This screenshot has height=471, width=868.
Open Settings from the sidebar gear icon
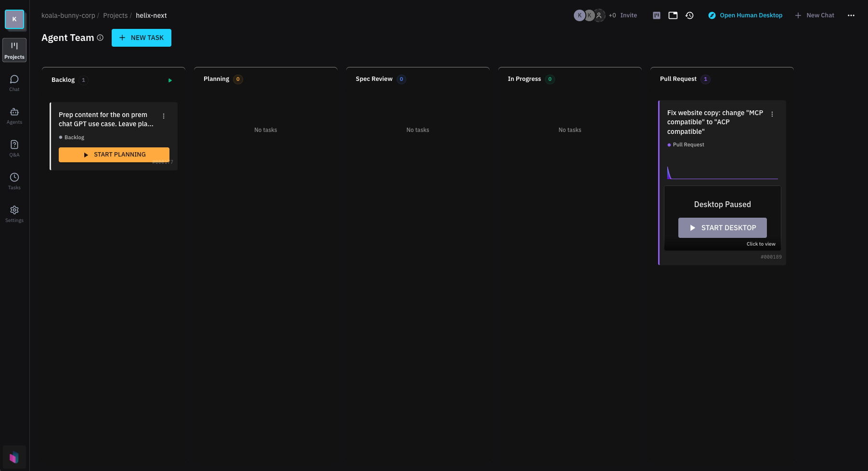coord(14,213)
